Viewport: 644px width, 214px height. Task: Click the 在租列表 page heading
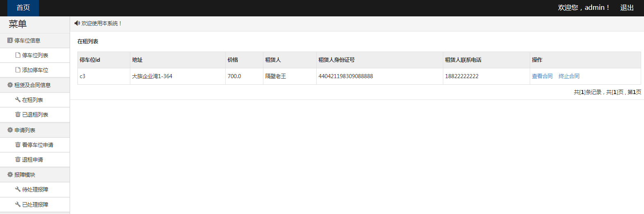click(88, 41)
